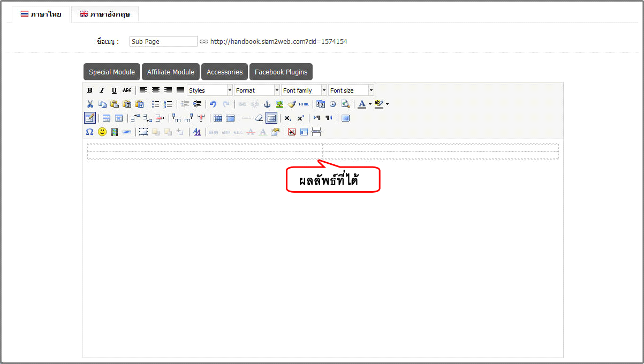Switch to the ภาษาอังกฤษ tab
Screen dimensions: 644x364
point(105,14)
